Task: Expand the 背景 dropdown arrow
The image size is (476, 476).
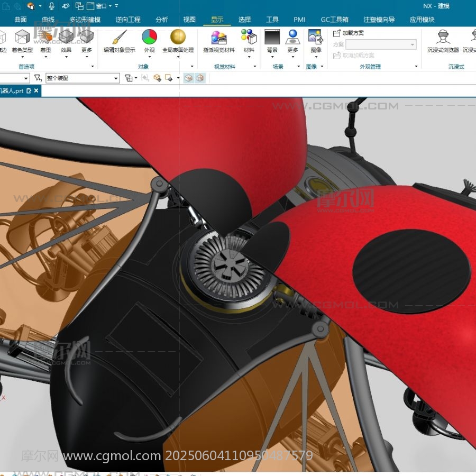Action: [x=272, y=57]
